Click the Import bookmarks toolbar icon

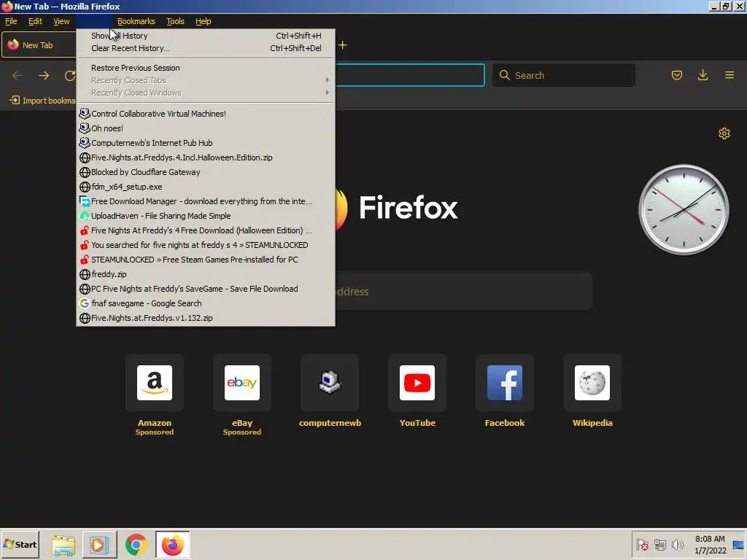15,101
